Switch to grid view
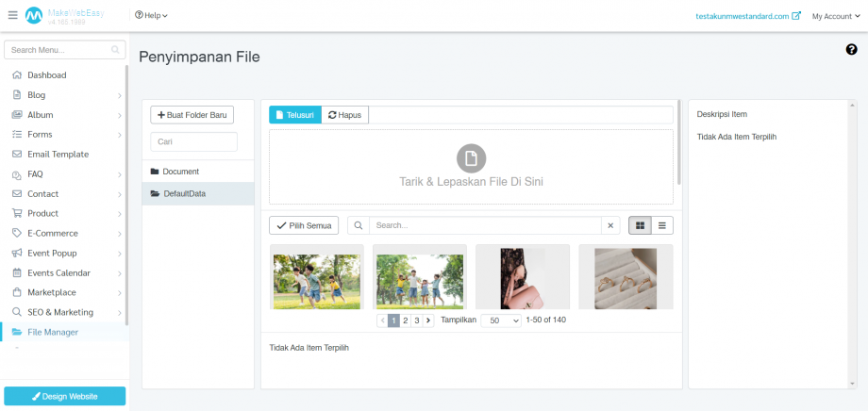 click(641, 225)
